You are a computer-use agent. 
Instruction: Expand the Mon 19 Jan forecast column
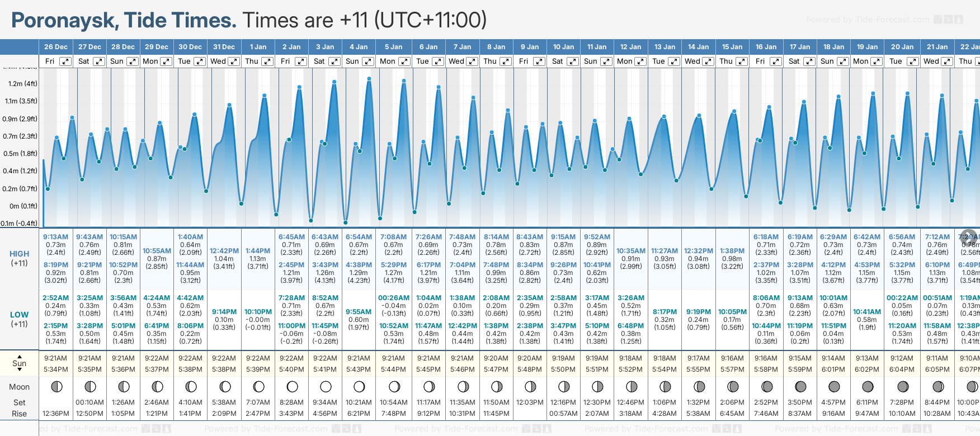click(877, 61)
